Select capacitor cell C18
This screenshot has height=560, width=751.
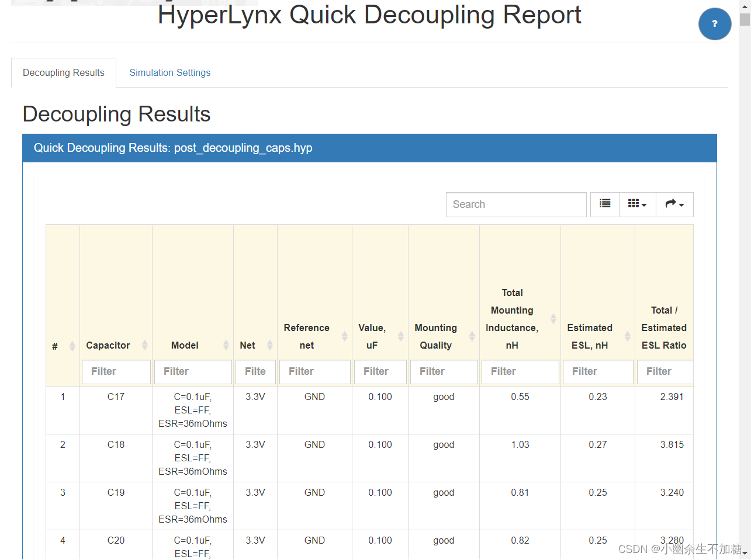pos(116,444)
